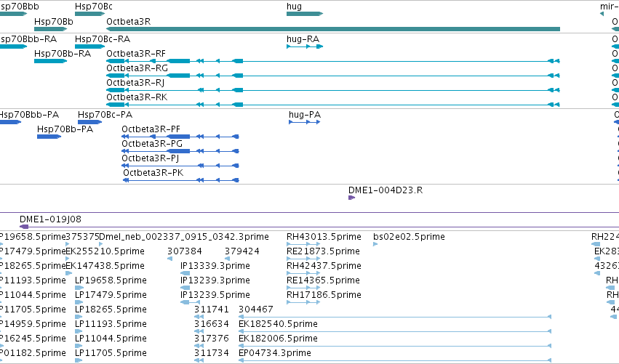The height and width of the screenshot is (364, 619).
Task: Select the RH42437.5prime EST label
Action: click(x=324, y=266)
